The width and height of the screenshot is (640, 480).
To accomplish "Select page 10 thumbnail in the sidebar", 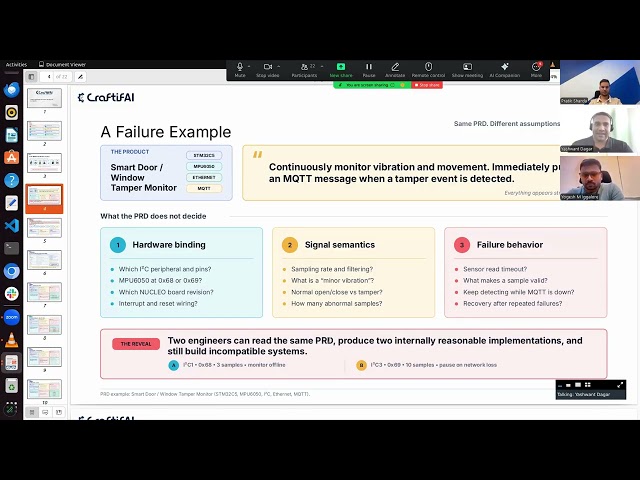I will pos(44,389).
